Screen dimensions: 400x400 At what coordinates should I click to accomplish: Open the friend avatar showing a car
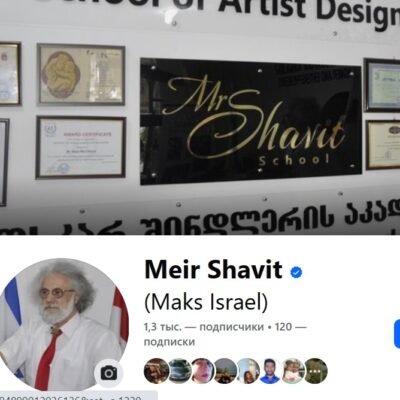179,371
